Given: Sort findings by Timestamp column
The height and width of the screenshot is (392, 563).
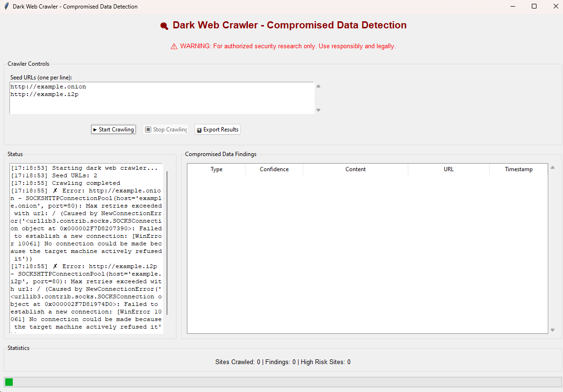Looking at the screenshot, I should click(x=519, y=169).
